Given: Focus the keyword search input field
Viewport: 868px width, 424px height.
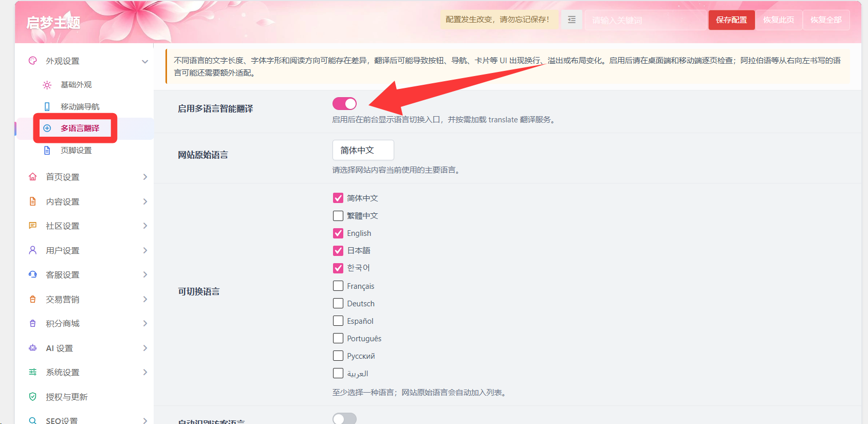Looking at the screenshot, I should click(x=645, y=20).
